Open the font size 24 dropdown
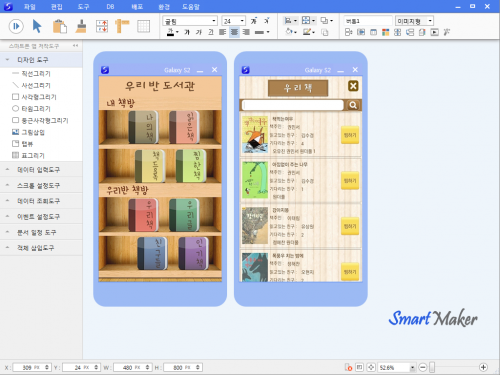Screen dimensions: 500x375 242,21
